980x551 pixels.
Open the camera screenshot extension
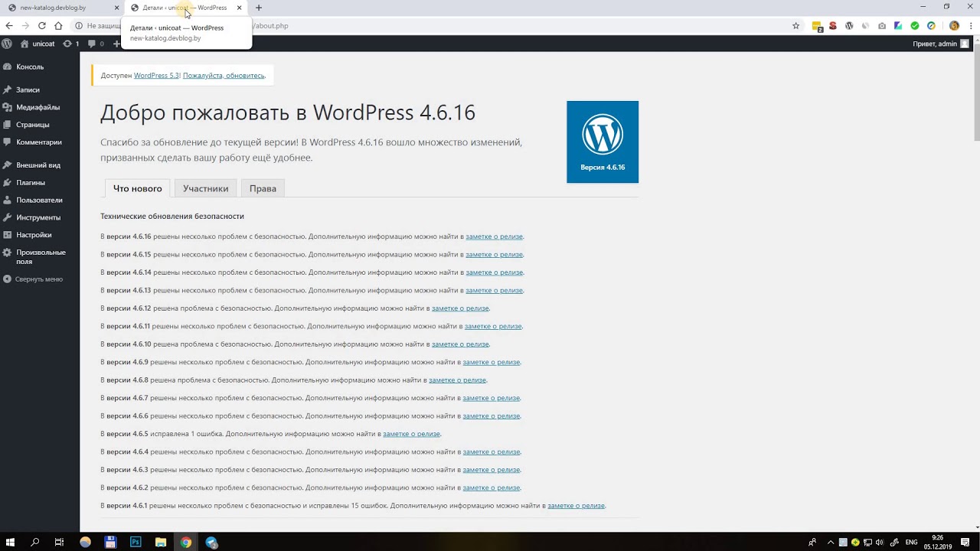click(882, 25)
